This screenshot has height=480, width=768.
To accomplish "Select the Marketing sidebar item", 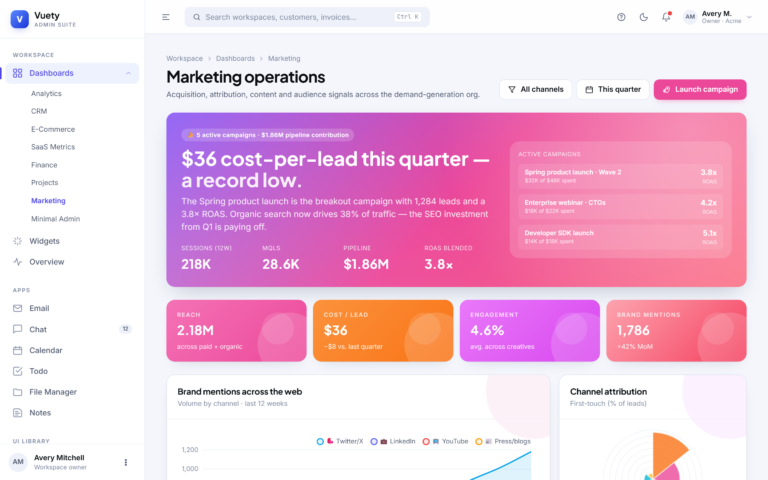I will (x=48, y=201).
